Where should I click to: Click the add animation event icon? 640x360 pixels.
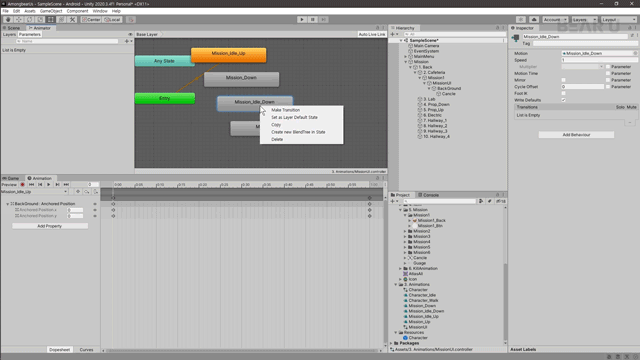point(96,192)
